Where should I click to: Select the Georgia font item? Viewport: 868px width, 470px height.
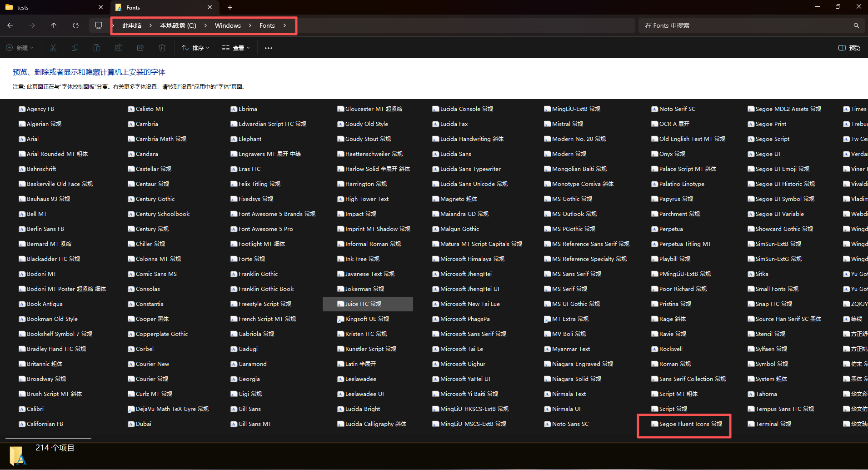[x=245, y=379]
